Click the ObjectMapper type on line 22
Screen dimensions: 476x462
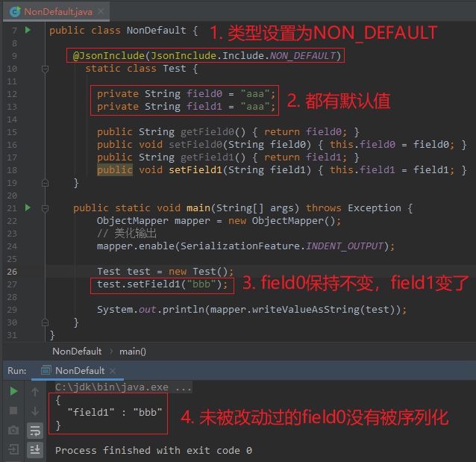pos(132,220)
